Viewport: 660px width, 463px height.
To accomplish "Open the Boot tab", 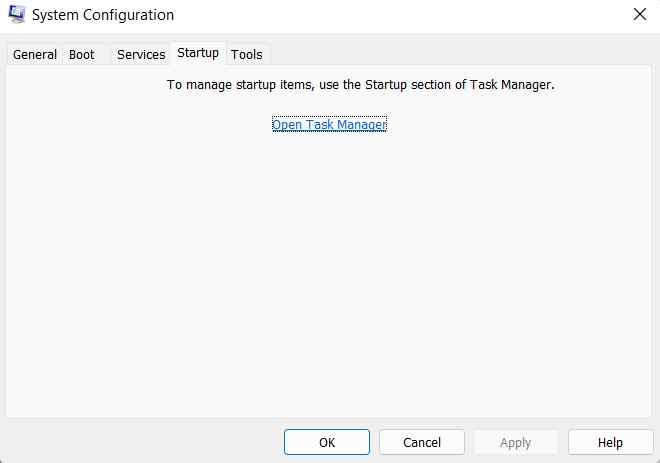I will tap(82, 54).
